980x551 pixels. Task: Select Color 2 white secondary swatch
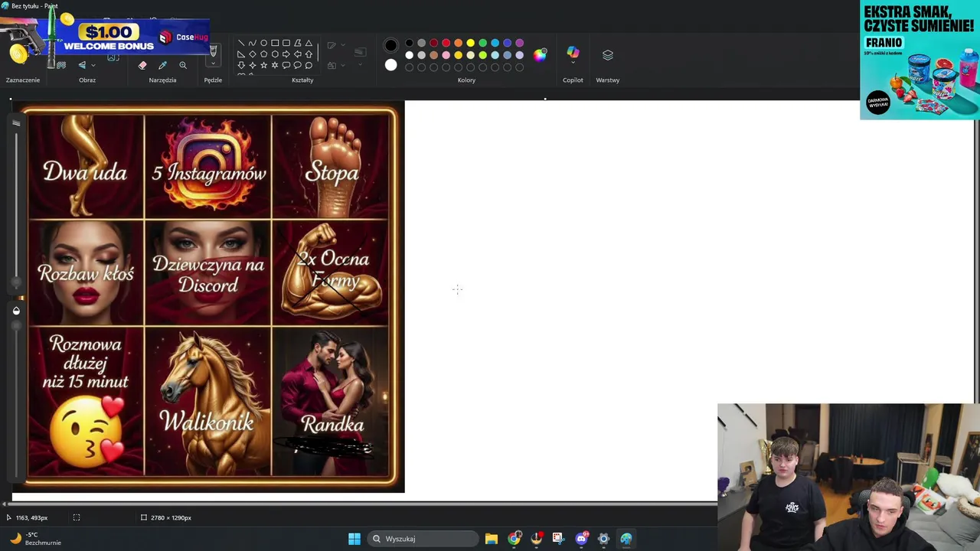[x=391, y=65]
